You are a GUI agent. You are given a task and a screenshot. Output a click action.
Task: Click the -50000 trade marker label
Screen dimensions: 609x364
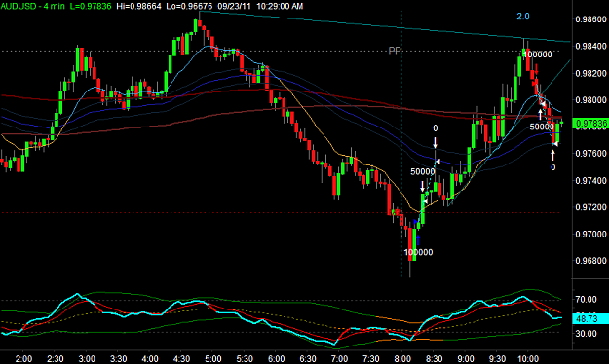click(540, 127)
